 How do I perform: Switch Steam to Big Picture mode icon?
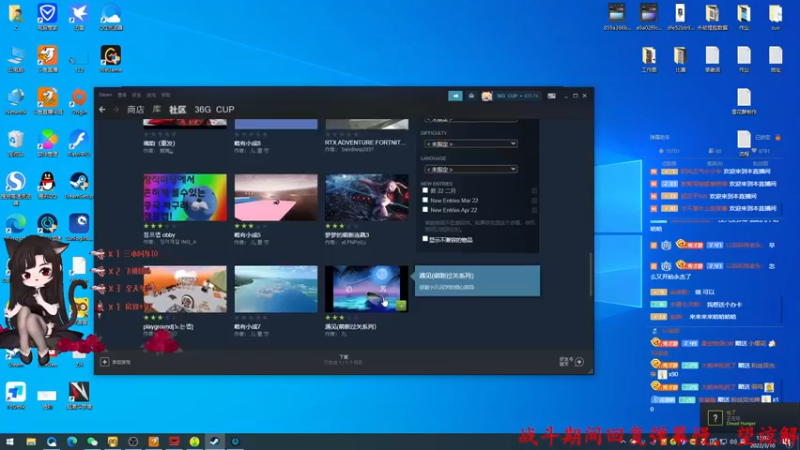[552, 96]
